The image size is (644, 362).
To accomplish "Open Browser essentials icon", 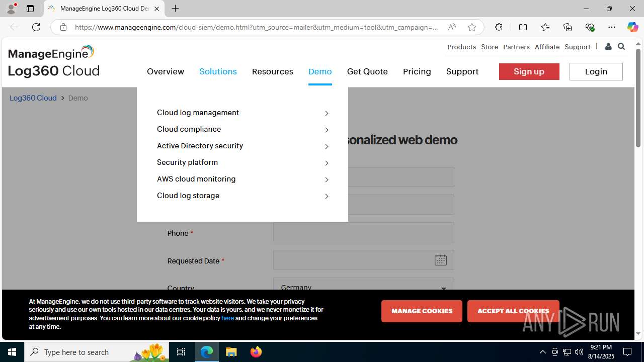I will 590,27.
